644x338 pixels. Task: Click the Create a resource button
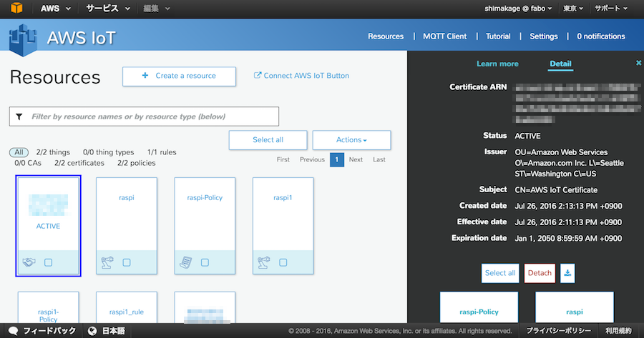[x=179, y=76]
